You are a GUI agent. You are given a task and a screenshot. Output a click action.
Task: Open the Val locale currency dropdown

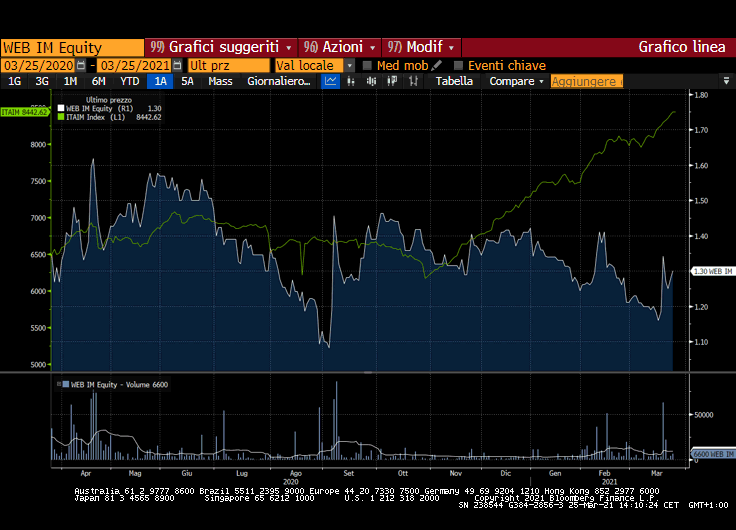[x=350, y=65]
